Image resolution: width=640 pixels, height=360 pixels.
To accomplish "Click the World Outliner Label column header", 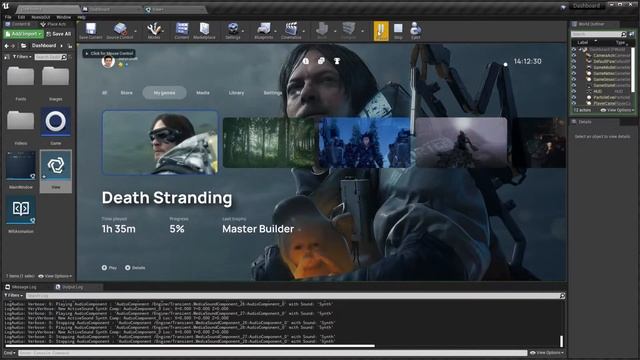I will (582, 42).
